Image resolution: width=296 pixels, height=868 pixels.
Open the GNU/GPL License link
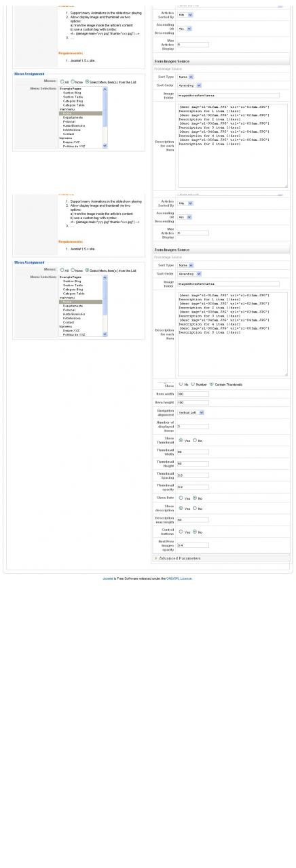[x=179, y=578]
